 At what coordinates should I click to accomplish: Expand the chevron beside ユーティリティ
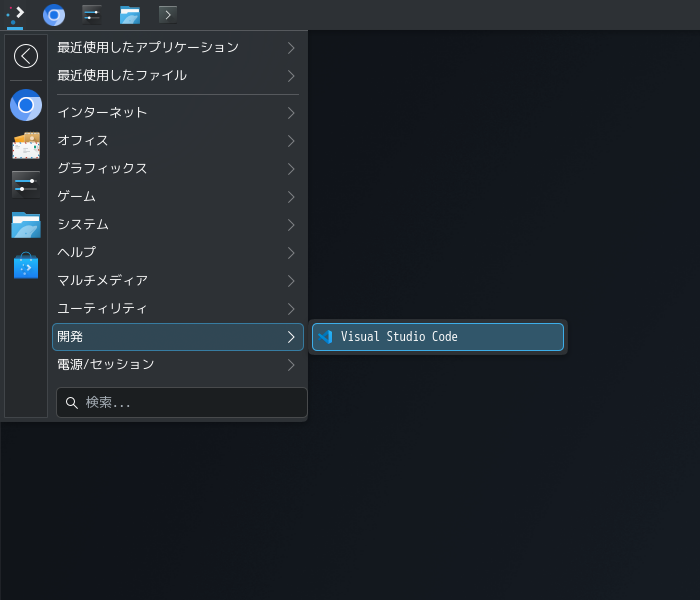click(x=291, y=309)
